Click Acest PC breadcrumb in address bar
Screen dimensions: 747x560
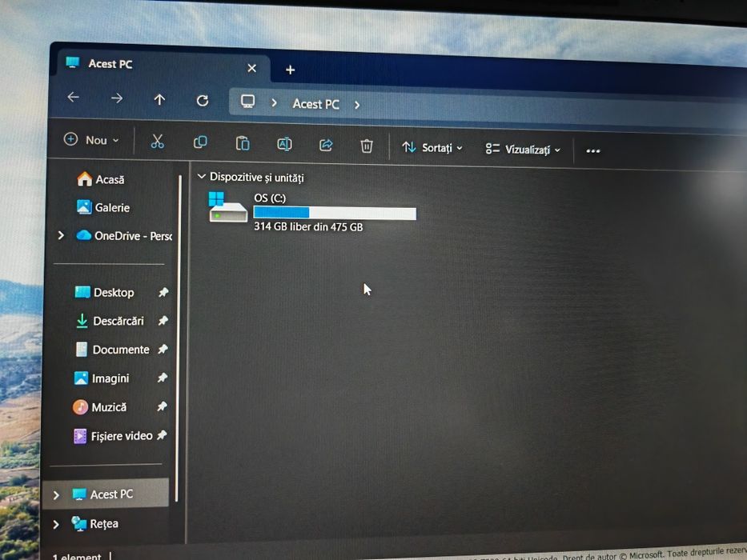point(316,104)
